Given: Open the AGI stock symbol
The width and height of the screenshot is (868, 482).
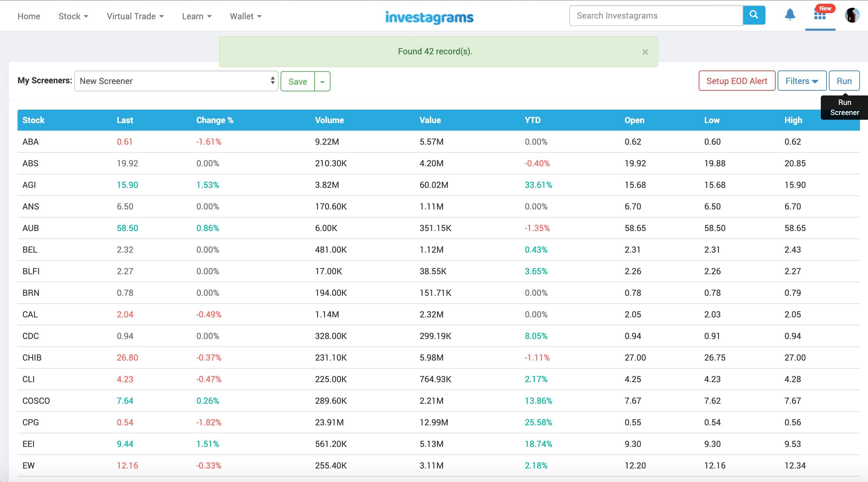Looking at the screenshot, I should [29, 185].
